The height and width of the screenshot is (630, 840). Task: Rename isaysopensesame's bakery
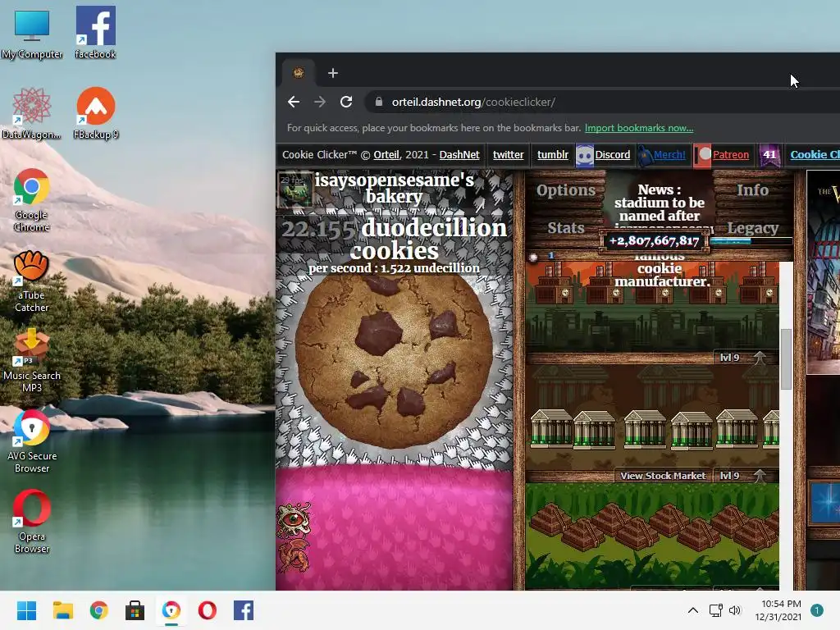click(394, 188)
